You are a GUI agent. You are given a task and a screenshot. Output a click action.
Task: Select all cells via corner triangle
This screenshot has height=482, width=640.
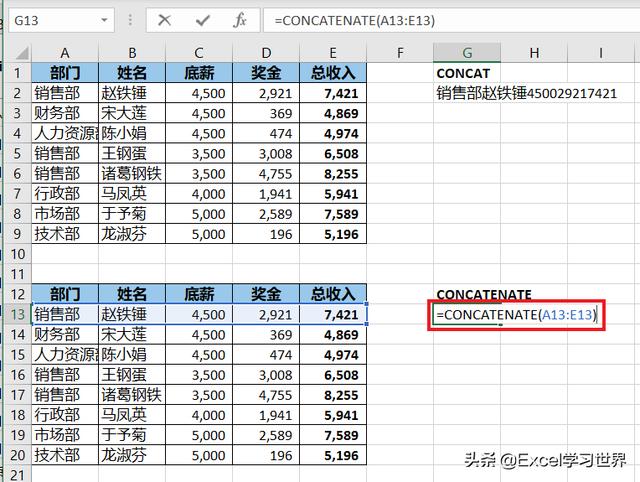20,53
